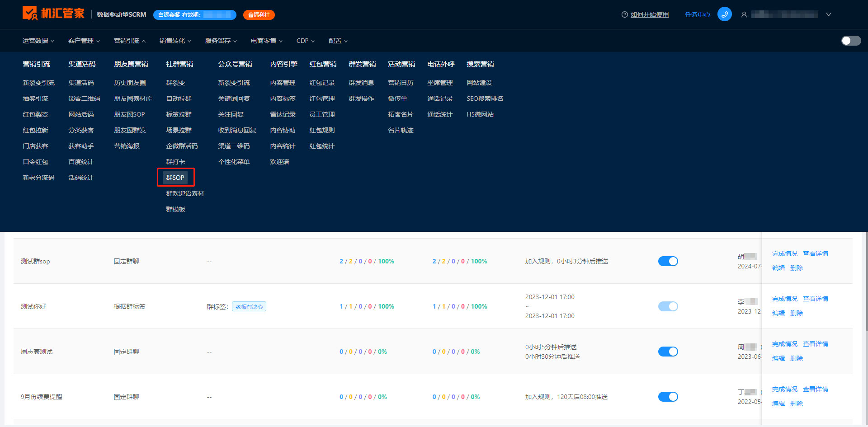Select 渠道活码 submenu item
868x427 pixels.
[x=81, y=83]
